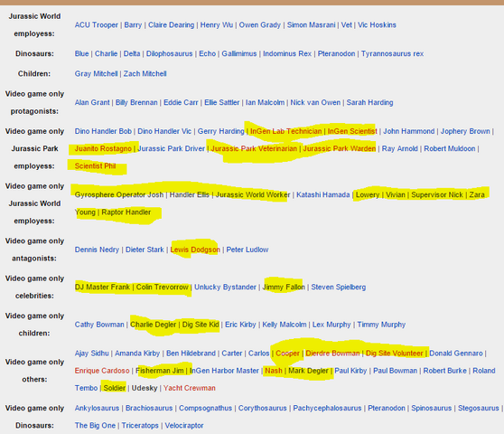Open the Ajay Sidhu page

(91, 354)
